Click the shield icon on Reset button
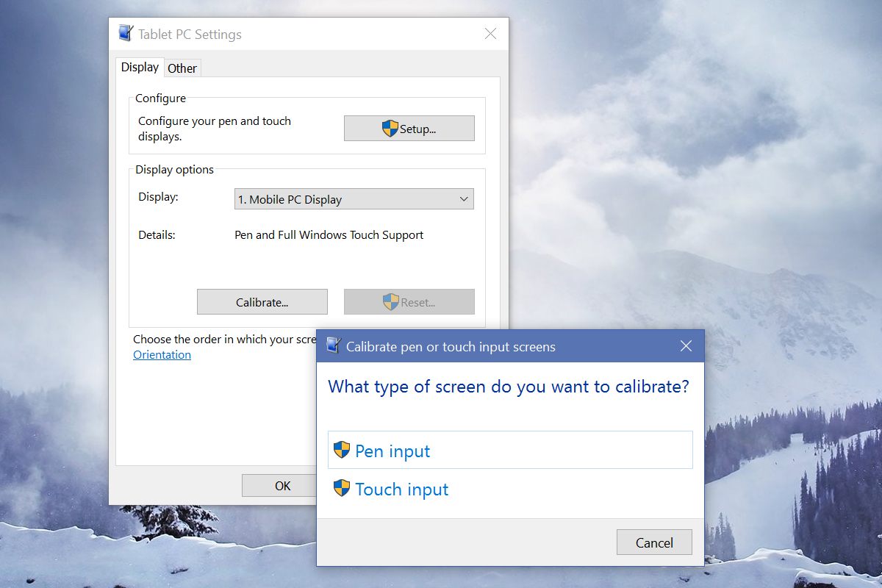The image size is (882, 588). tap(390, 302)
